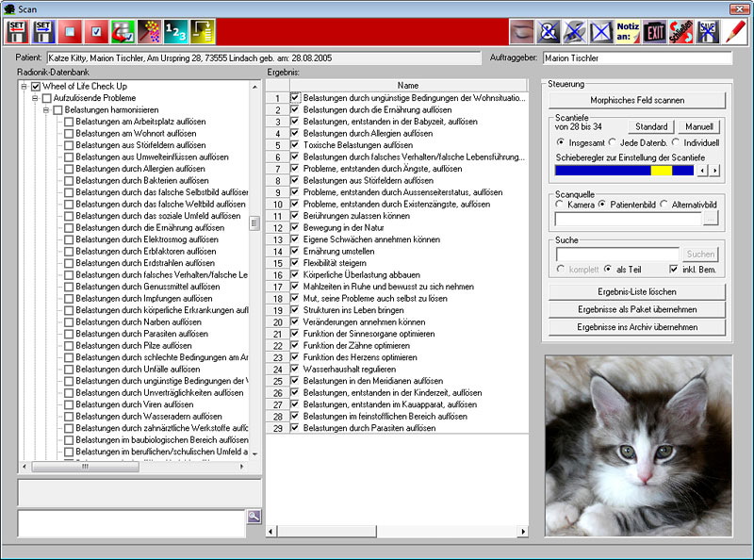Screen dimensions: 754x560
Task: Click the Manuell scan depth button
Action: pos(699,126)
